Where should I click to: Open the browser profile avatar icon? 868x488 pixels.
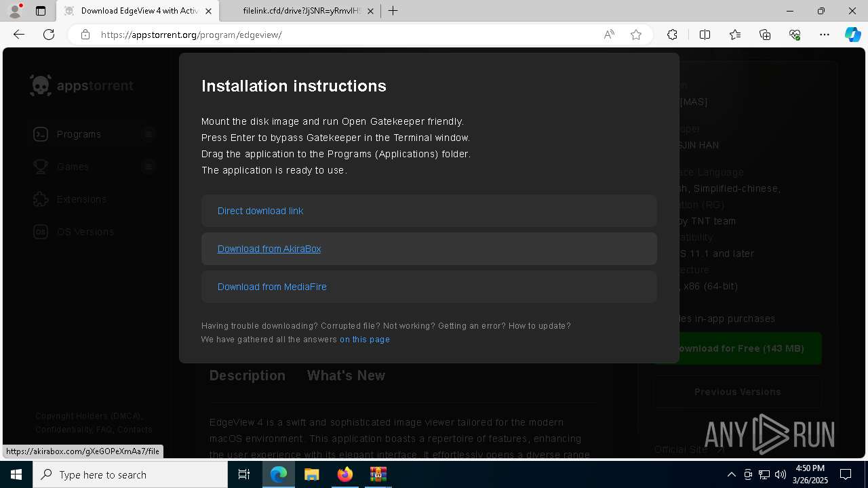15,11
